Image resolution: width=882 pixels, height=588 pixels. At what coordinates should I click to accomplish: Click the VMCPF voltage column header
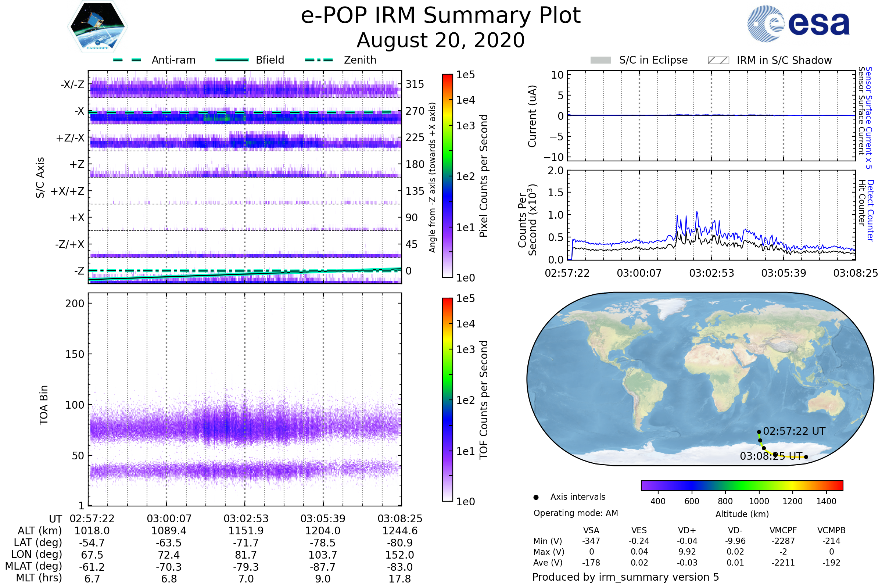[x=783, y=531]
